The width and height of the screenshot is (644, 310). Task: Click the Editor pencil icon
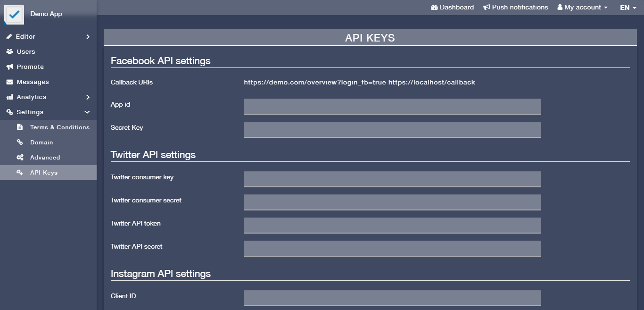pyautogui.click(x=9, y=37)
